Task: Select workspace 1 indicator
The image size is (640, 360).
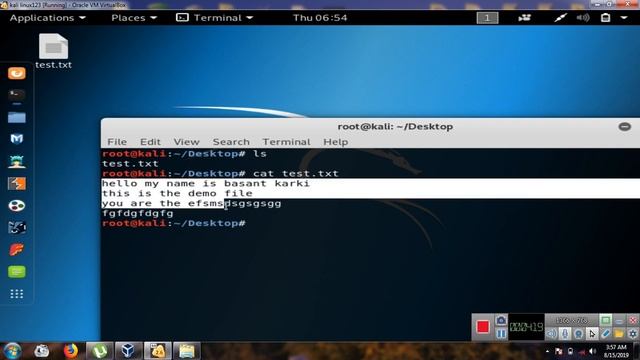Action: point(487,18)
